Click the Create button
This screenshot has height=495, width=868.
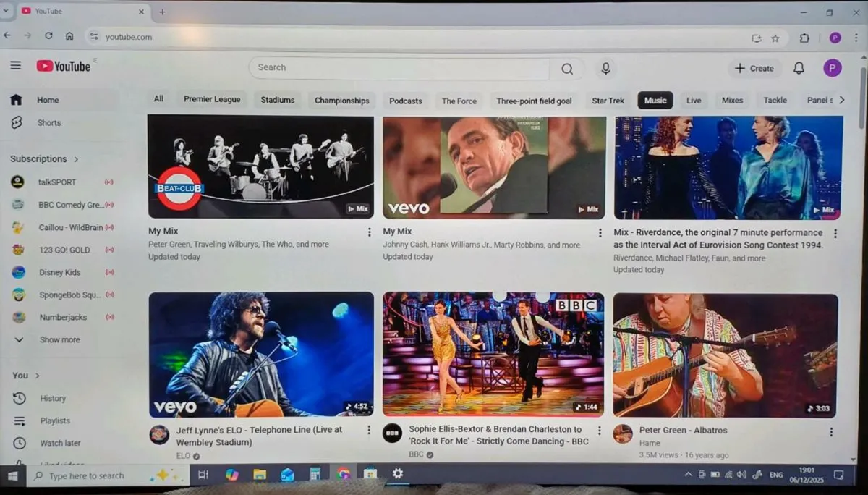point(754,68)
